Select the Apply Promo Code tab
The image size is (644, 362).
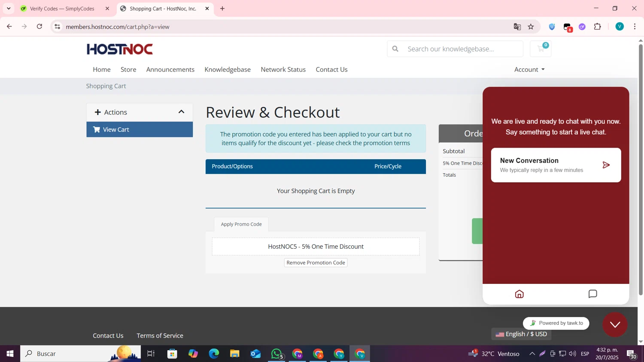coord(241,224)
